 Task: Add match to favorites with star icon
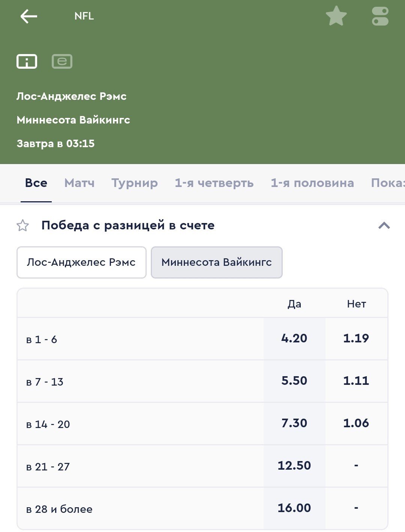click(336, 16)
